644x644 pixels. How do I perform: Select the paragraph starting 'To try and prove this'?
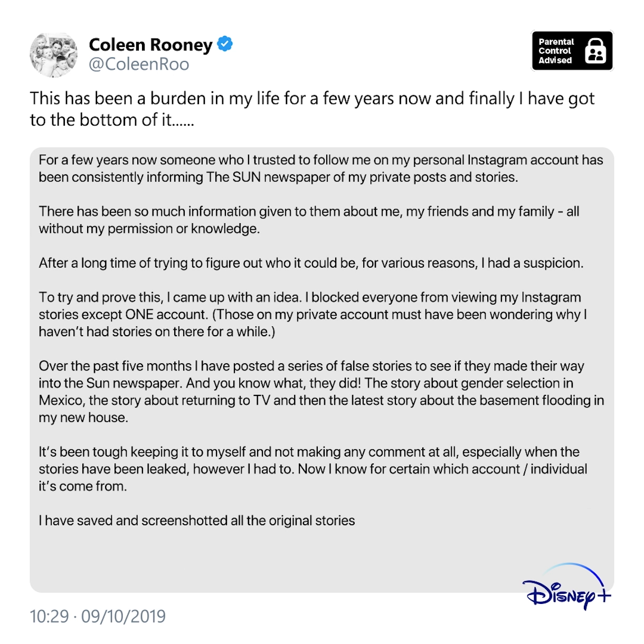point(312,314)
